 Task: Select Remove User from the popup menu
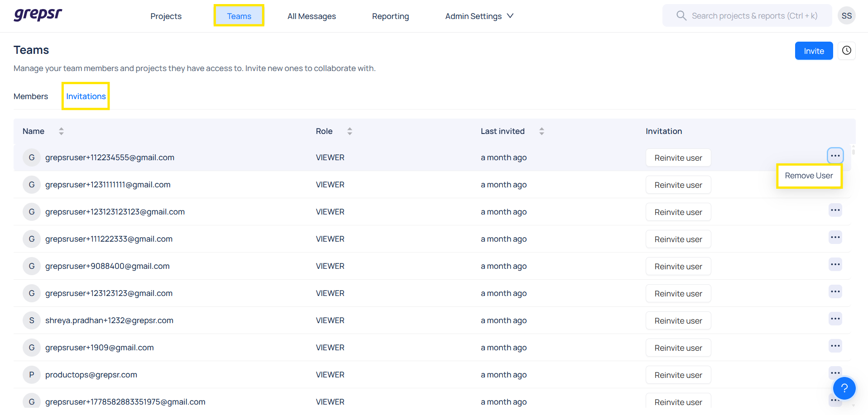[x=809, y=176]
